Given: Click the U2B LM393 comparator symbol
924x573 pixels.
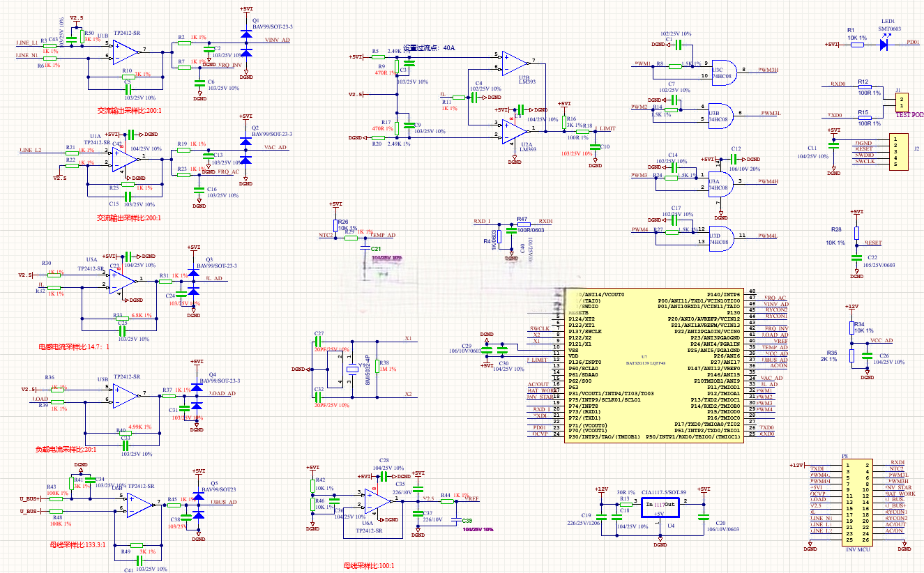Looking at the screenshot, I should (x=515, y=62).
